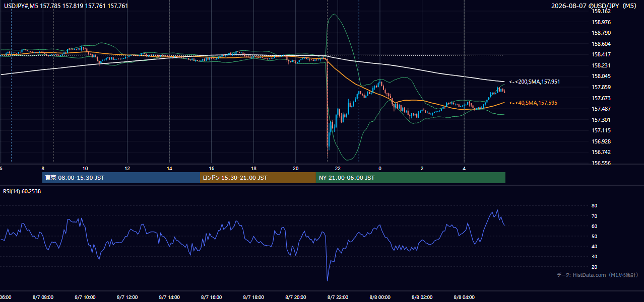Click price axis label 157.301

tap(602, 120)
